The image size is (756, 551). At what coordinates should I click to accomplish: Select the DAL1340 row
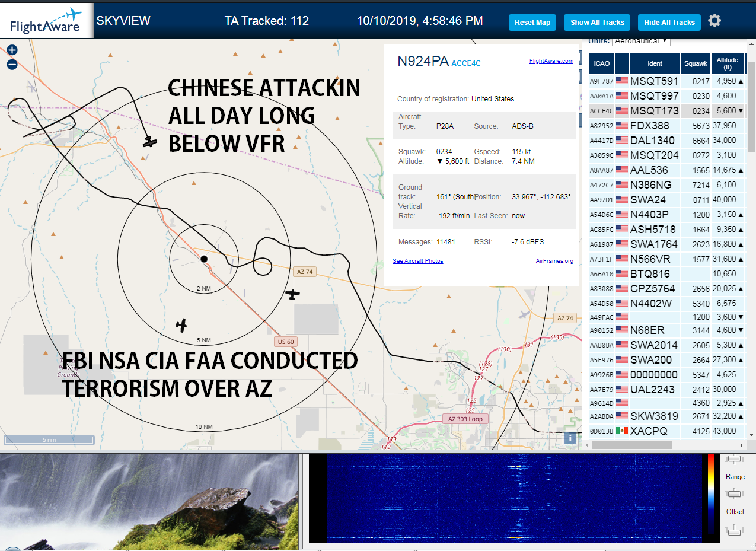[666, 140]
